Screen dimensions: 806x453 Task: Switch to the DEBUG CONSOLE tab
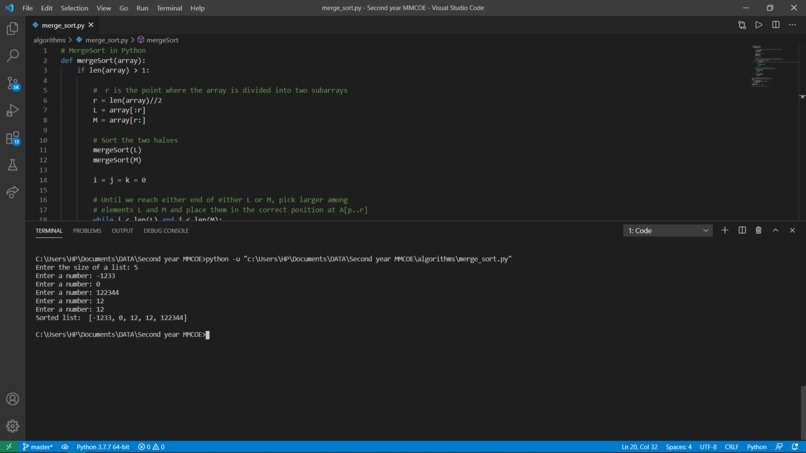click(166, 231)
